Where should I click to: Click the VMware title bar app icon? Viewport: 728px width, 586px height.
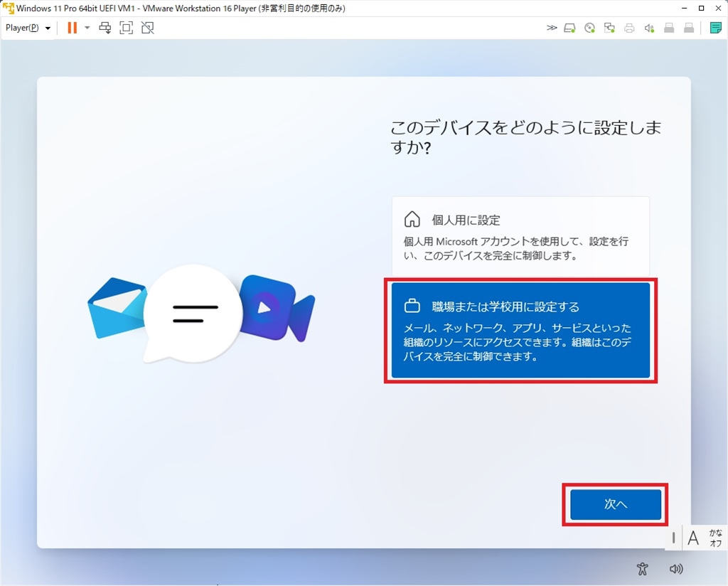pos(8,9)
